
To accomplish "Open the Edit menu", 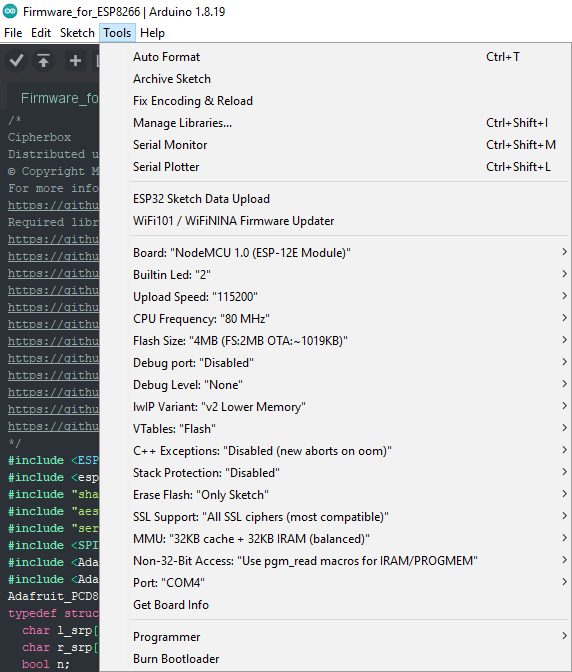I will click(x=41, y=33).
